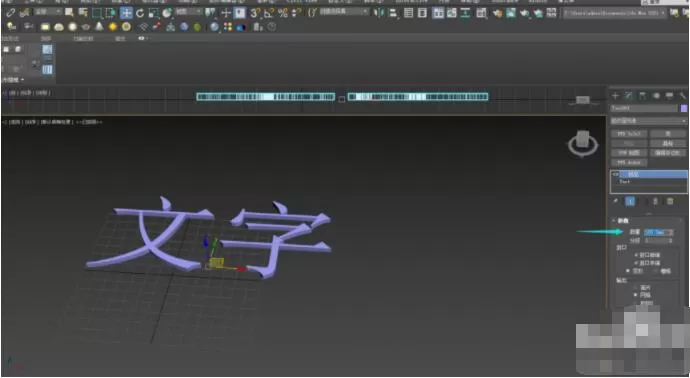Click the Select and Manipulate crosshair icon
Image resolution: width=690 pixels, height=378 pixels.
click(x=226, y=13)
